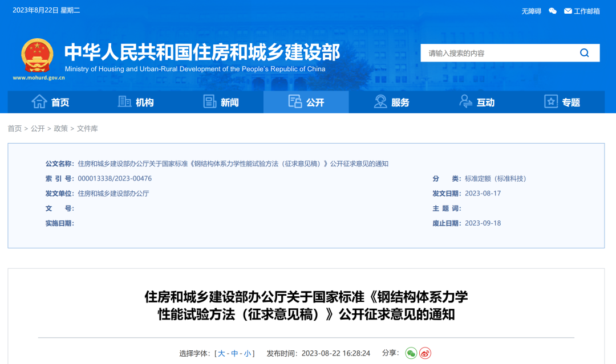
Task: Click the 互动 person exchange icon
Action: coord(465,101)
